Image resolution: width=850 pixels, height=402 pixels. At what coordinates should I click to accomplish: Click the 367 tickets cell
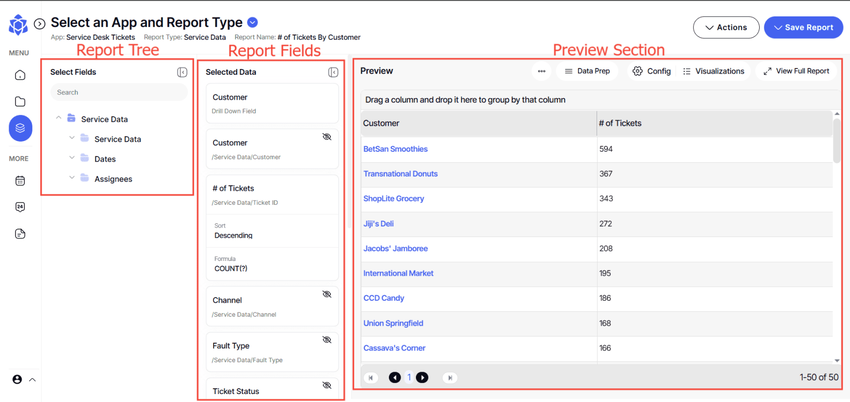(714, 174)
